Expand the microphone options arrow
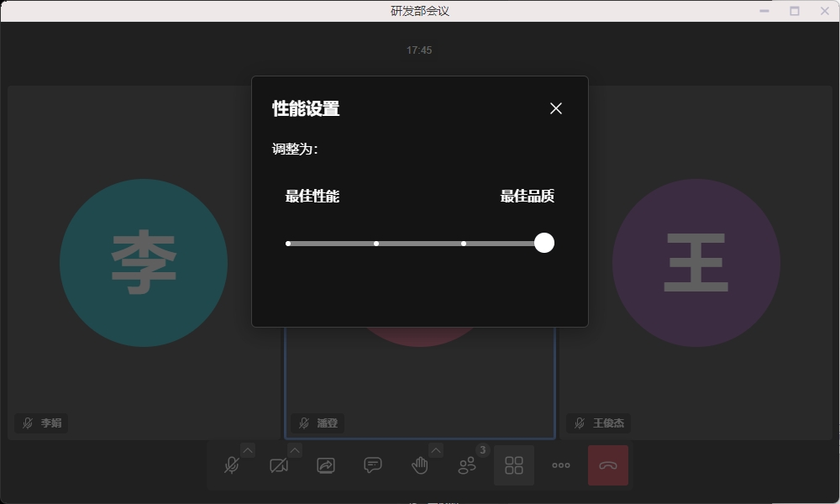 [x=248, y=450]
